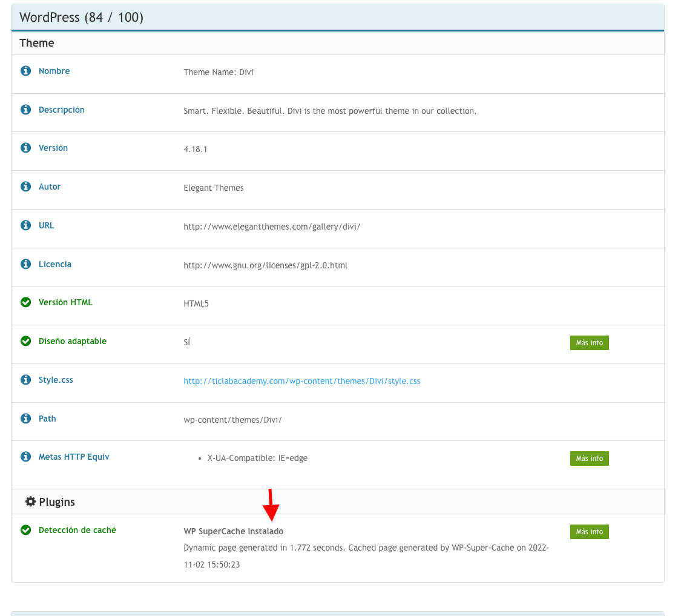Click the Licencia label
678x616 pixels.
click(x=55, y=264)
